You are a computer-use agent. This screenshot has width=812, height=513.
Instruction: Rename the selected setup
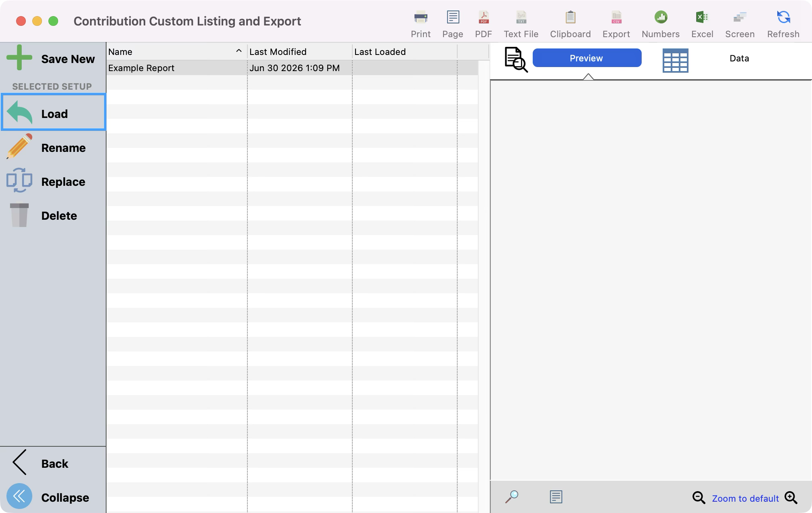(53, 147)
